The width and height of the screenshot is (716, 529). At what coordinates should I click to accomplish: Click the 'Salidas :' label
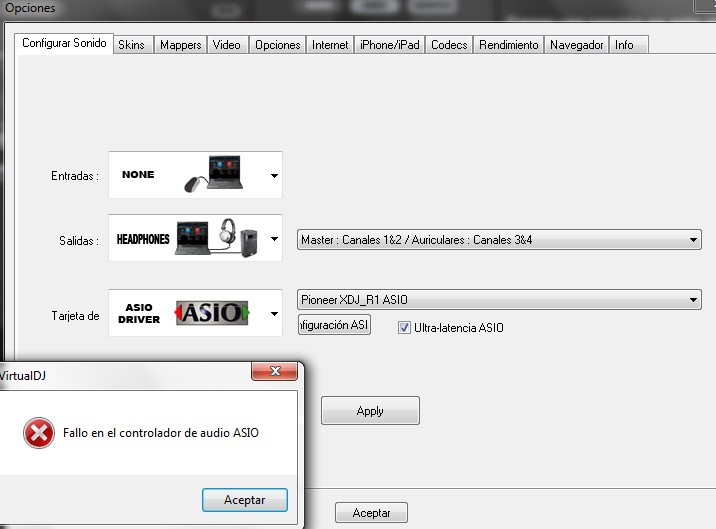pyautogui.click(x=79, y=241)
